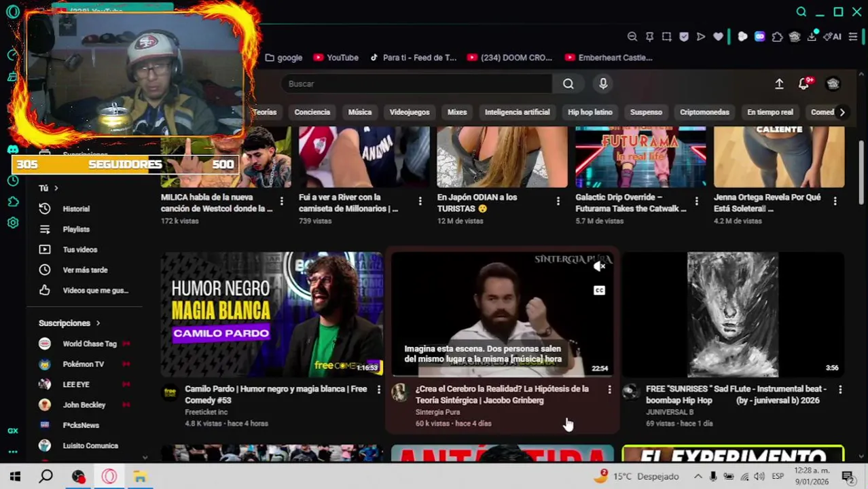868x489 pixels.
Task: Select the Mixes filter chip
Action: pos(457,112)
